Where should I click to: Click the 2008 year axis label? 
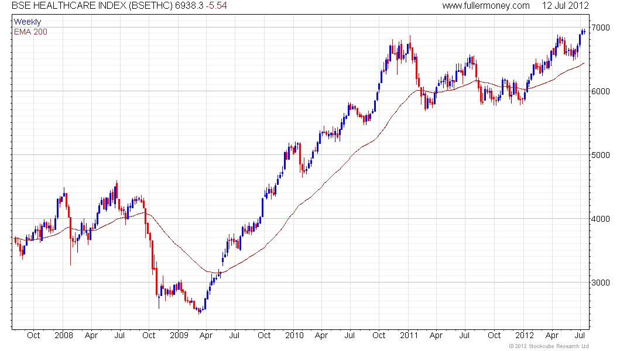(x=64, y=335)
